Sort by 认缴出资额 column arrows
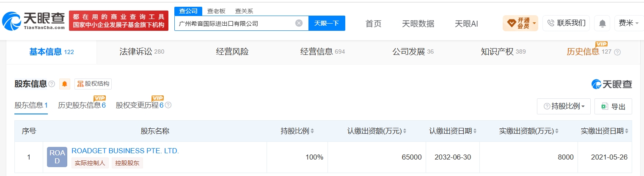The width and height of the screenshot is (644, 176). [405, 131]
